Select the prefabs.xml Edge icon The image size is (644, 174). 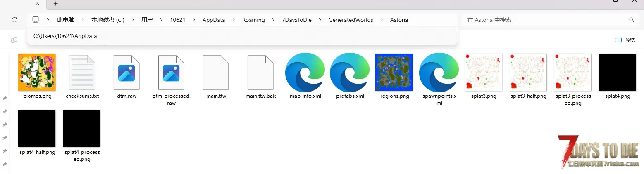350,72
